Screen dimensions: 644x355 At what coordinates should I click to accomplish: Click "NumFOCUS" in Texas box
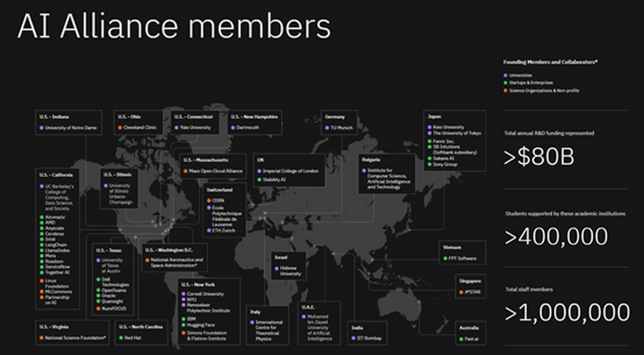pyautogui.click(x=114, y=309)
